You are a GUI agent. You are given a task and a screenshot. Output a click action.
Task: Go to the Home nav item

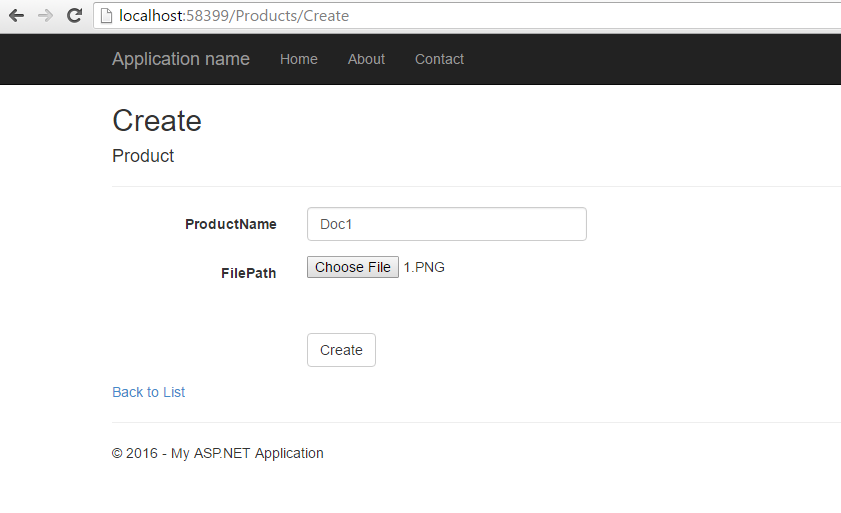pos(299,59)
